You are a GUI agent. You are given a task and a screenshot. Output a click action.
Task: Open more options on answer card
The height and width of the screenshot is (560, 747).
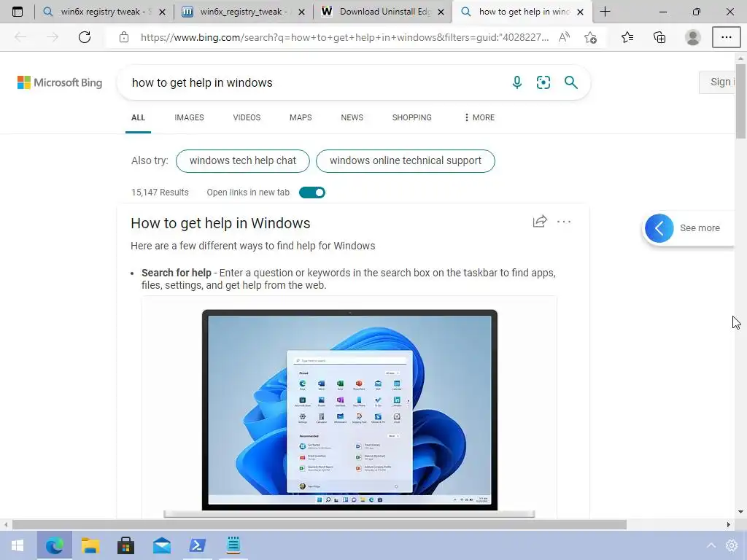pos(564,222)
